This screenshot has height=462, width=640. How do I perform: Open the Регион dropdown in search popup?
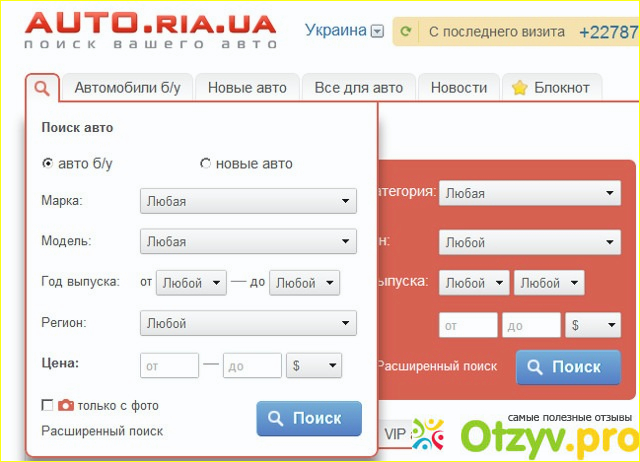(248, 323)
